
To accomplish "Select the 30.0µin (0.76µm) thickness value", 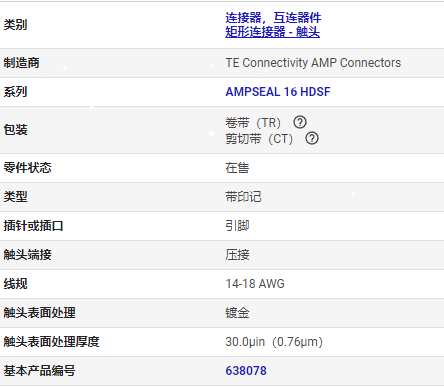I will [x=274, y=342].
